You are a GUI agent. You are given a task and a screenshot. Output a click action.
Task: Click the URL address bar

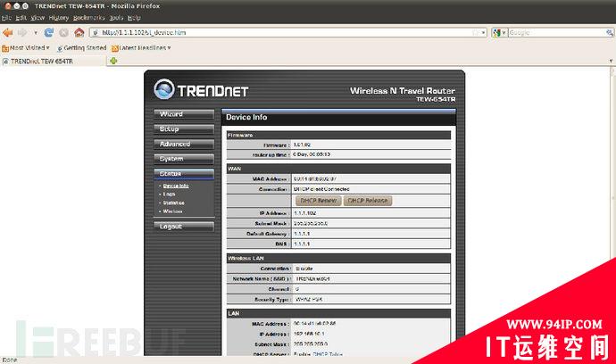(288, 33)
